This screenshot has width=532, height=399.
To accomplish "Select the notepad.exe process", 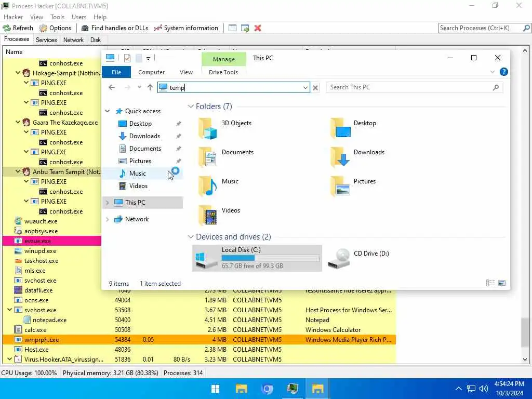I will 199,320.
